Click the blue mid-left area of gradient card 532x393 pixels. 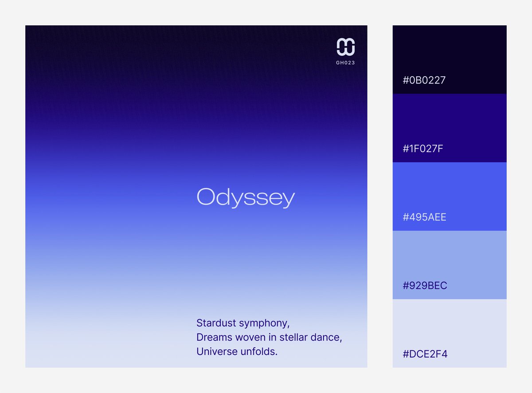[x=66, y=200]
